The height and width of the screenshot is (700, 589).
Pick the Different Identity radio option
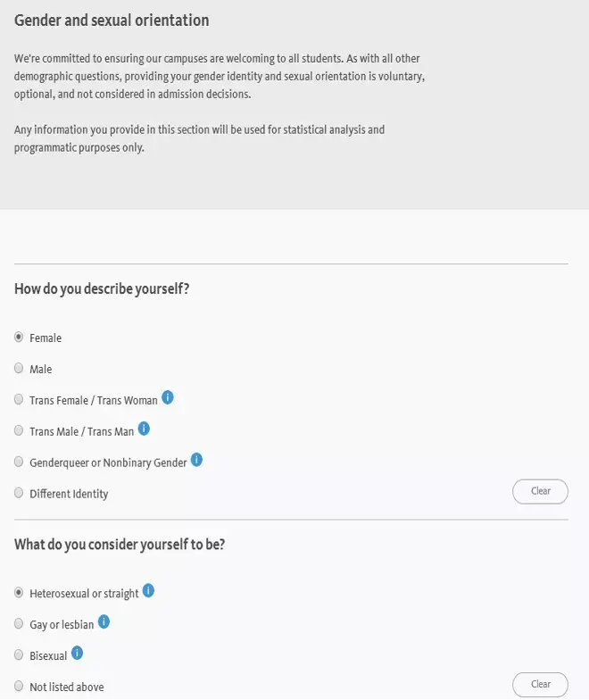pyautogui.click(x=19, y=493)
